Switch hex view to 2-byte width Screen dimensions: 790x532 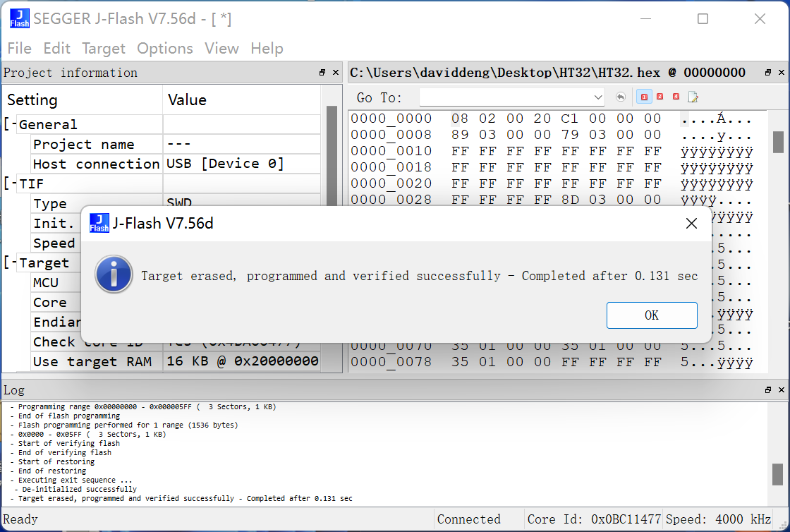[x=660, y=97]
